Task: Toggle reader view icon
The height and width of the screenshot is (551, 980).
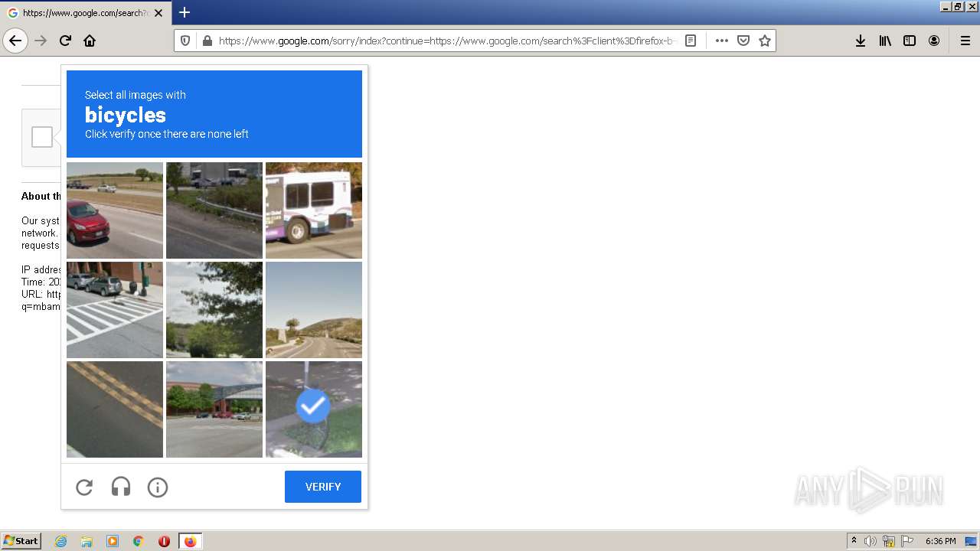Action: click(x=691, y=41)
